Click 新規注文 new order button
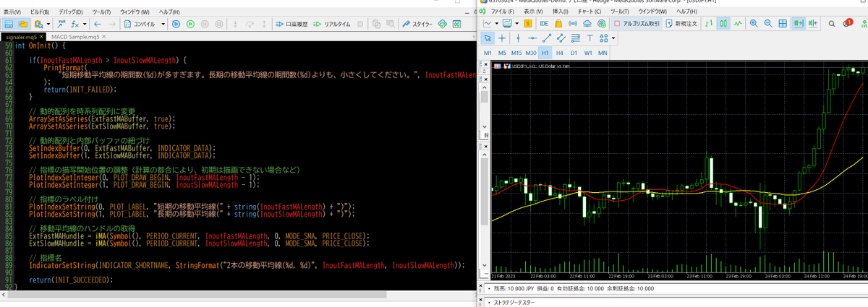 [x=680, y=24]
